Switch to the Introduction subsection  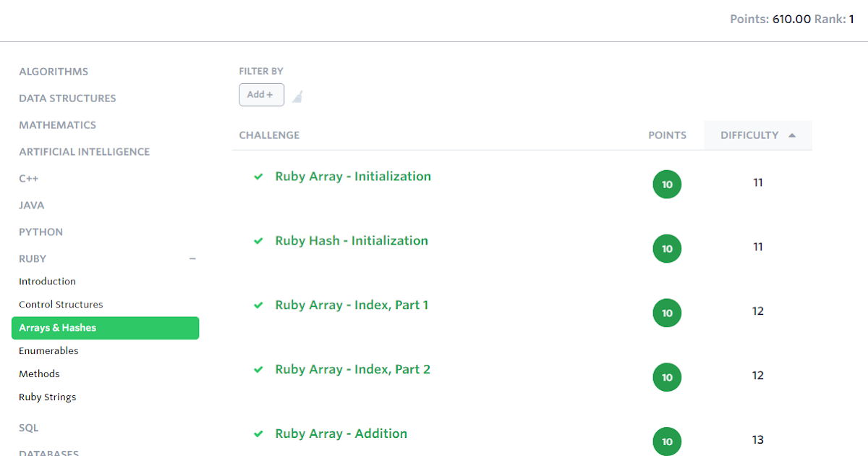point(47,281)
